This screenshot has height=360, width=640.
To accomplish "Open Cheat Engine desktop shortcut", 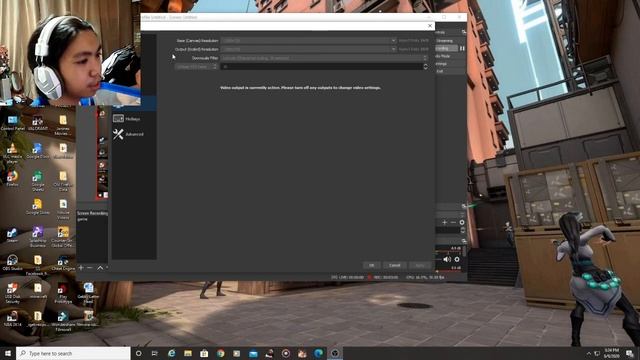I will coord(62,262).
